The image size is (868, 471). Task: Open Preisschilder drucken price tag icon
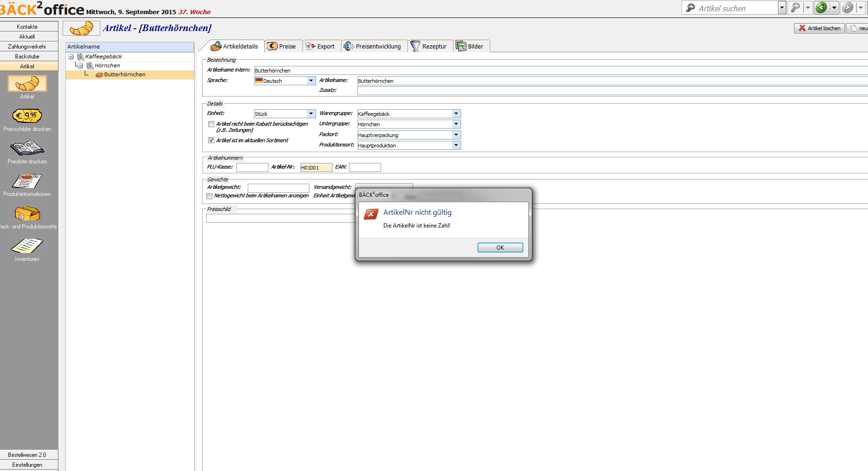(27, 116)
